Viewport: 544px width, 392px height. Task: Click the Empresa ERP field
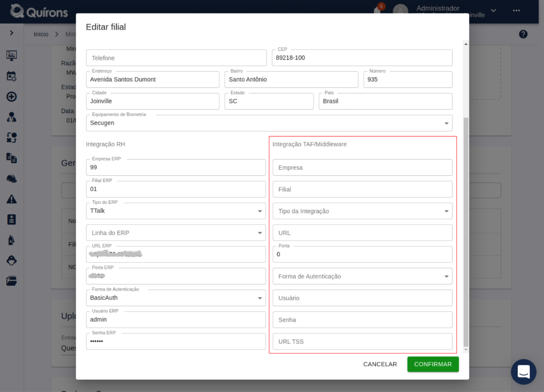(176, 167)
